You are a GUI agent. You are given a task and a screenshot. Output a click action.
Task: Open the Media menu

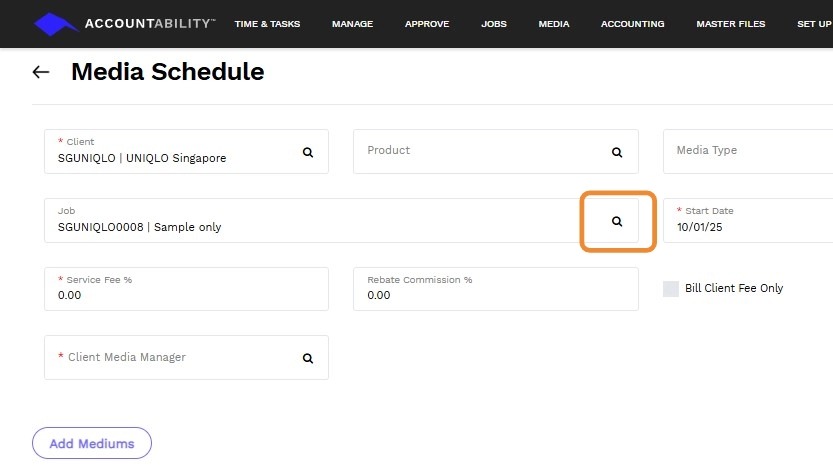click(554, 24)
